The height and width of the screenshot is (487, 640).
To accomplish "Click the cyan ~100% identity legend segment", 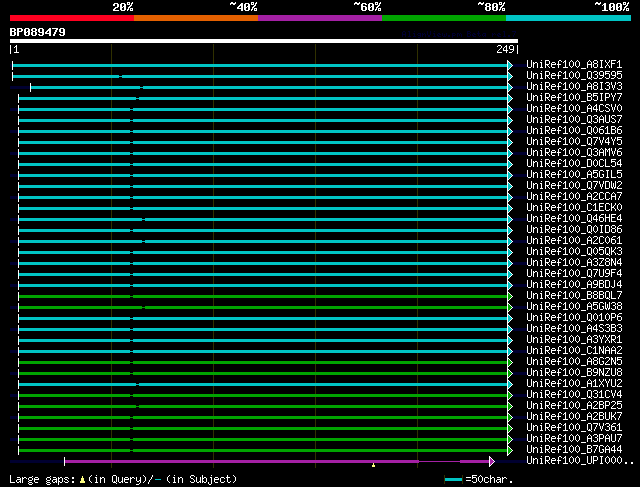I will 567,18.
